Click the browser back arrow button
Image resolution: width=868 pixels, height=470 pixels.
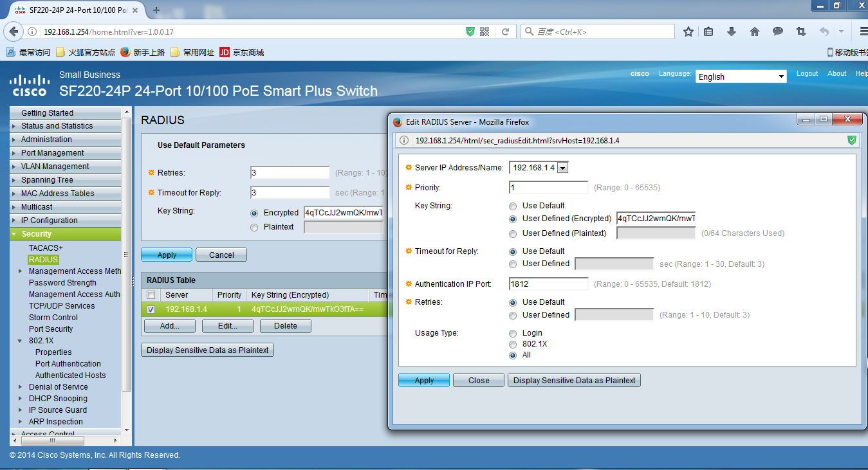13,32
